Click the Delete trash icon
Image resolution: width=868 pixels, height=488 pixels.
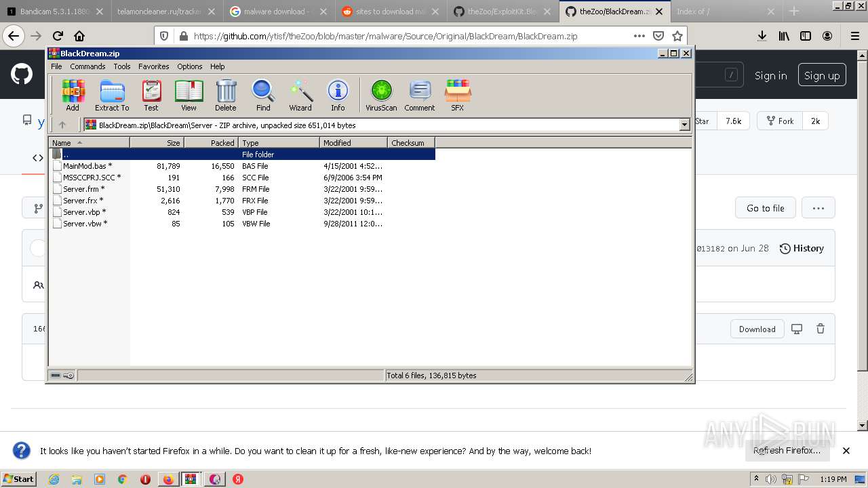pos(226,95)
